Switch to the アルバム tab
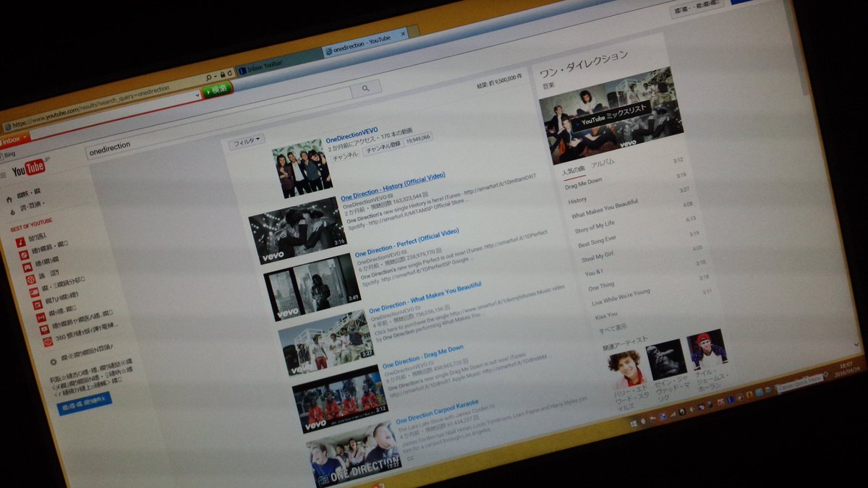The width and height of the screenshot is (868, 488). pos(603,163)
